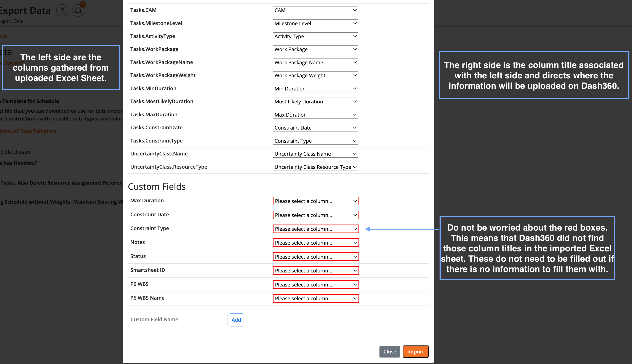Open the Constraint Type tasks dropdown
Image resolution: width=632 pixels, height=364 pixels.
(315, 141)
